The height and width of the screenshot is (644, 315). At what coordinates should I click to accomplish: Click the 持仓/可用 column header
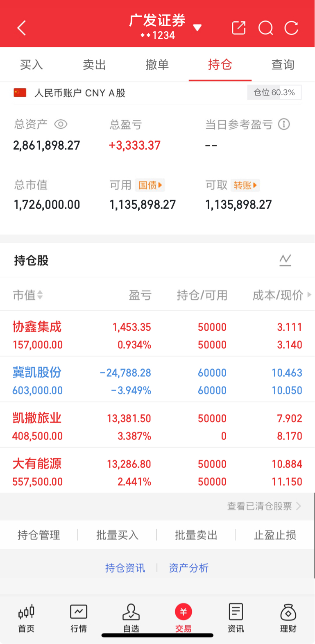(202, 295)
